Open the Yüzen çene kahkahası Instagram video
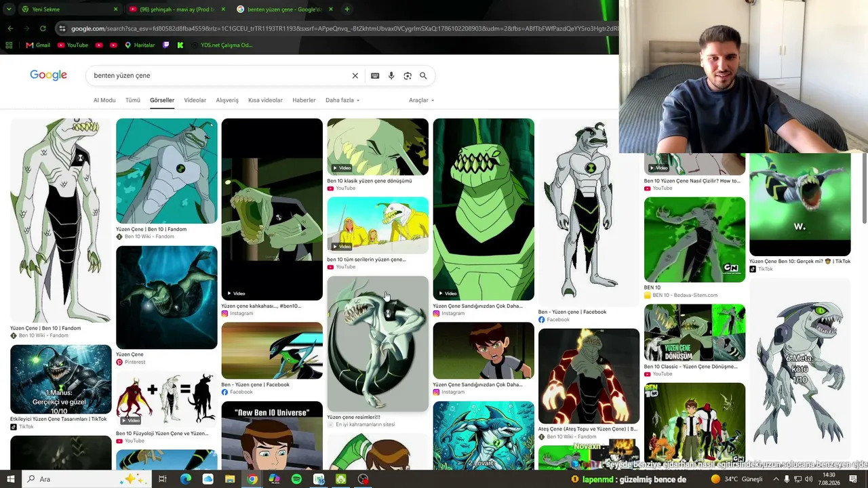 272,209
